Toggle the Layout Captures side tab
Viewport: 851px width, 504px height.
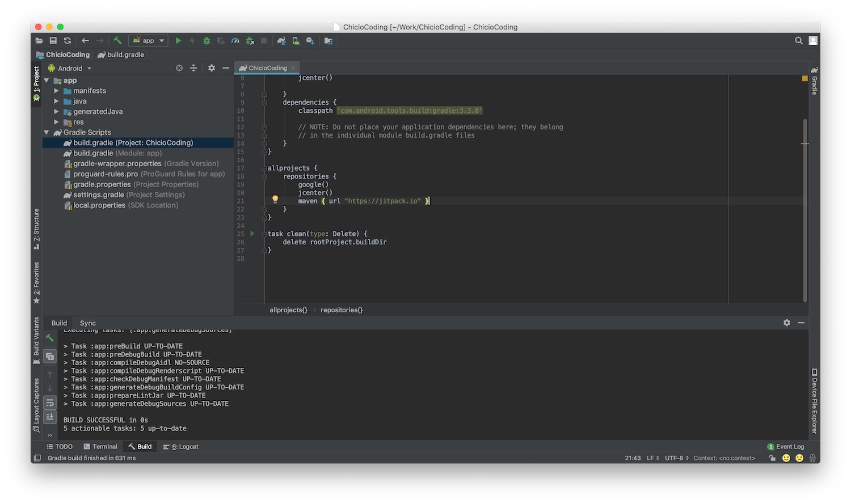[36, 405]
